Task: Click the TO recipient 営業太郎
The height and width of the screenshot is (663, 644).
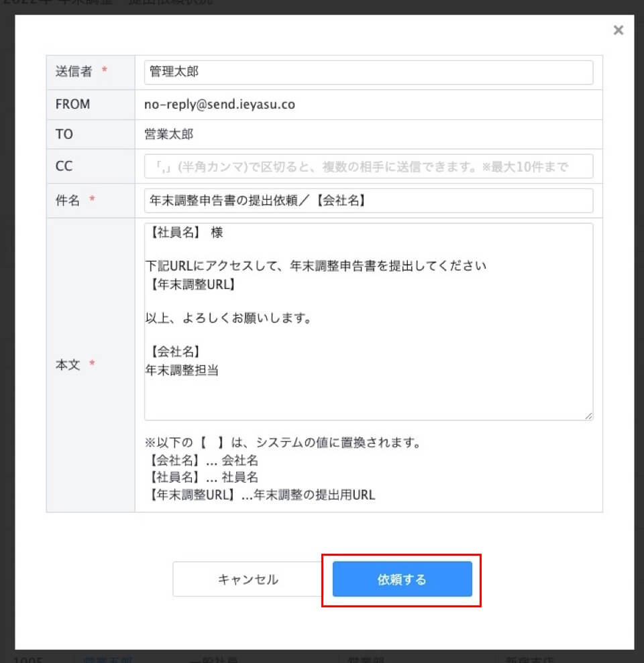Action: [x=168, y=134]
